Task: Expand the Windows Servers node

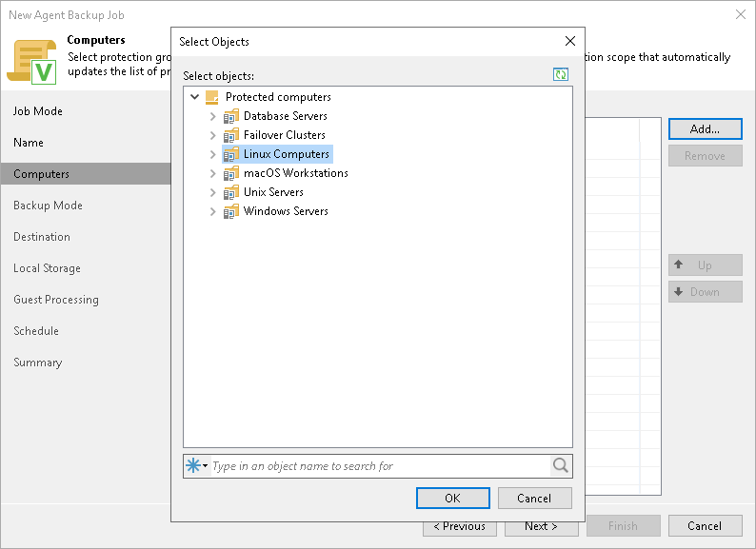Action: [x=212, y=211]
